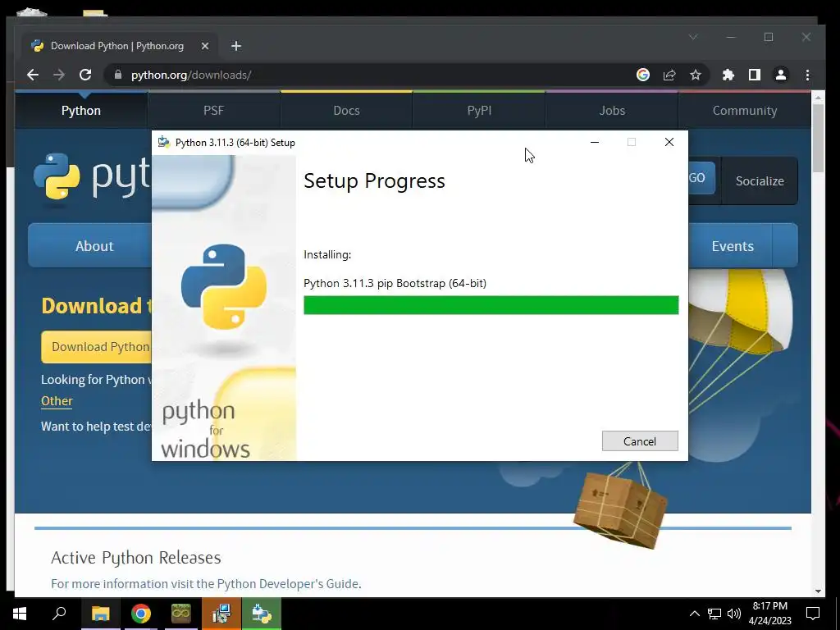Focus the python.org/downloads address bar
Image resolution: width=840 pixels, height=630 pixels.
coord(375,75)
